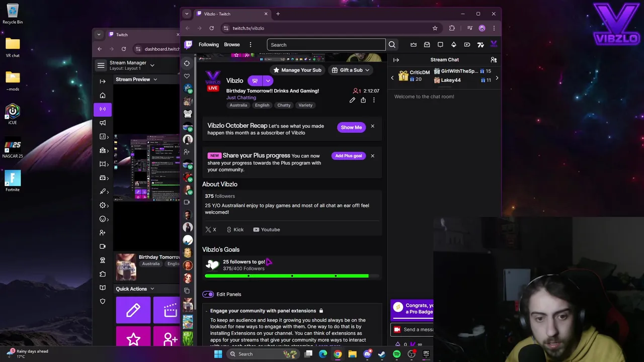Viewport: 644px width, 362px height.
Task: Click the Twitch search magnifier button
Action: 392,45
